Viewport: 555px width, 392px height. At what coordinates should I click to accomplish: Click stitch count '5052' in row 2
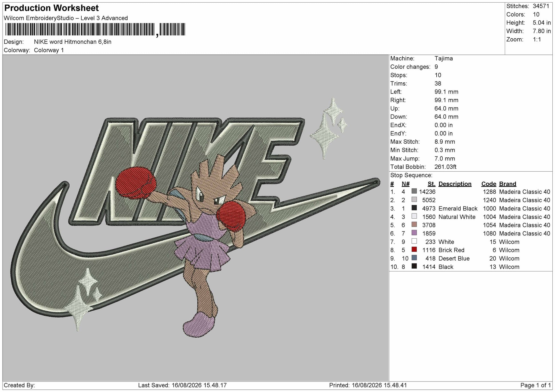click(x=429, y=200)
